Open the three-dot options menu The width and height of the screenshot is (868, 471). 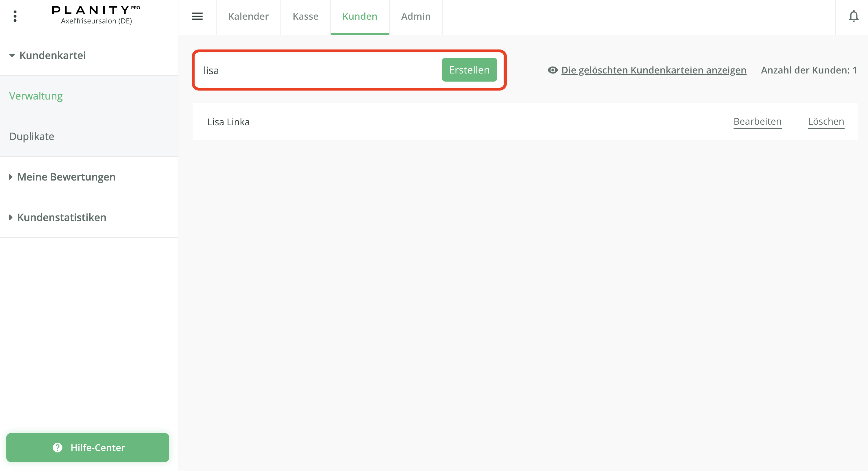pos(15,16)
